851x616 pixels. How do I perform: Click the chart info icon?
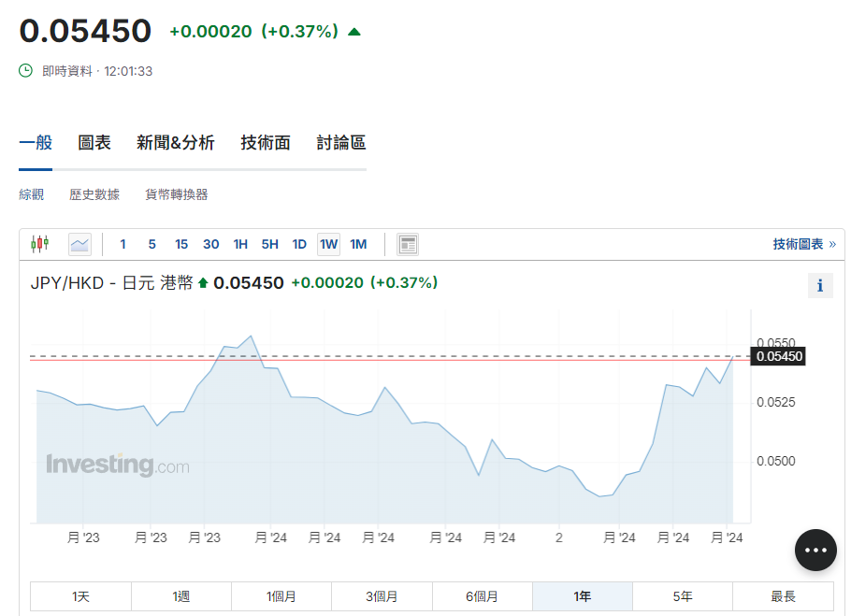click(819, 286)
